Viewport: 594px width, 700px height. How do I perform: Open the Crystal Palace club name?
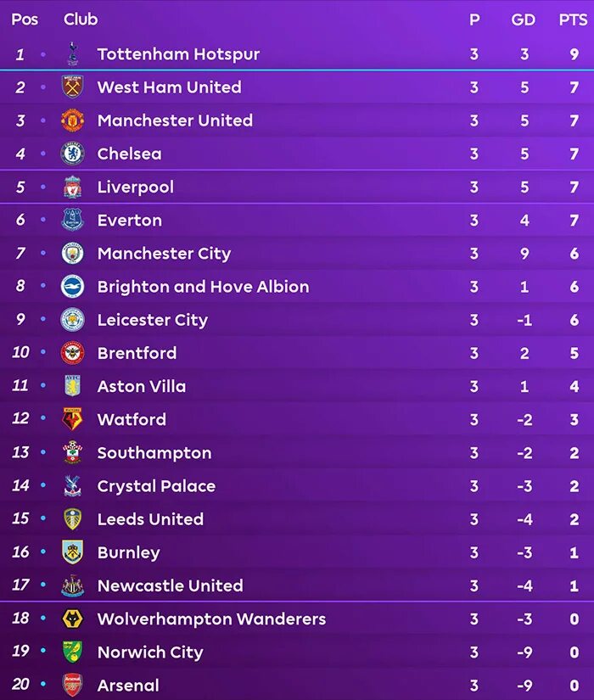click(156, 486)
